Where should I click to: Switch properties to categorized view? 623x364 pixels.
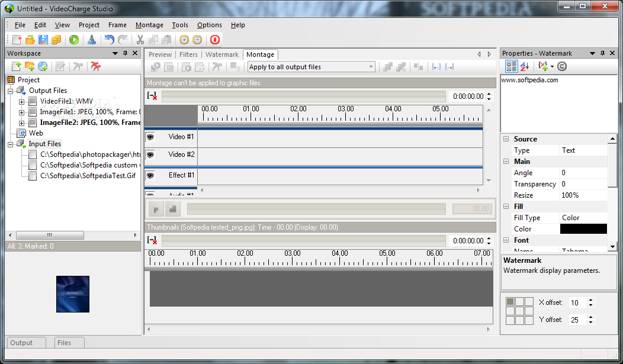511,66
